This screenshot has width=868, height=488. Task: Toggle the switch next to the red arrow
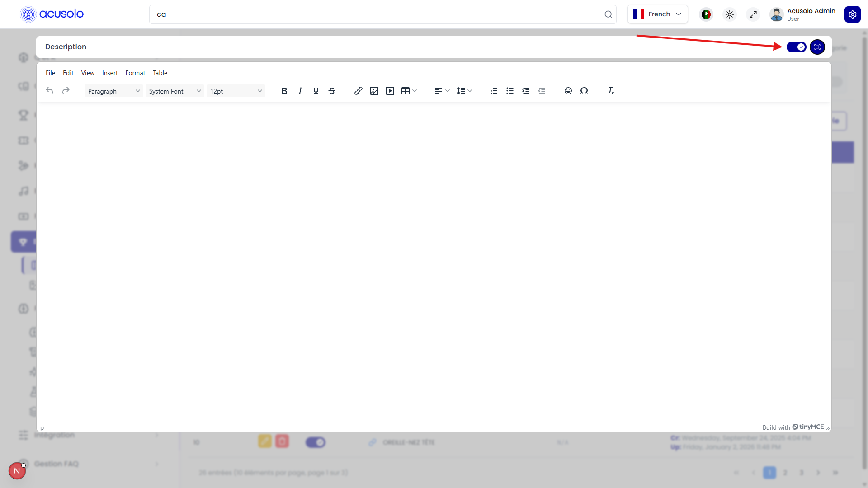(x=797, y=47)
